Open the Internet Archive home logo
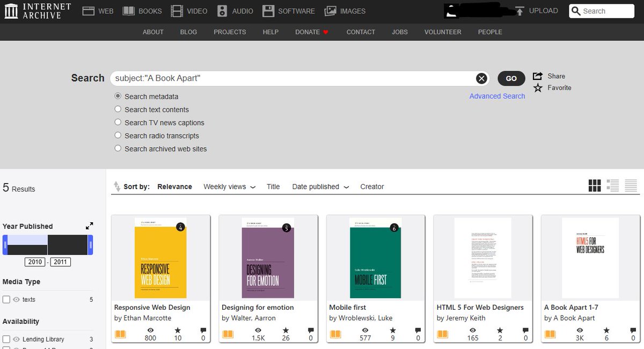 tap(37, 11)
